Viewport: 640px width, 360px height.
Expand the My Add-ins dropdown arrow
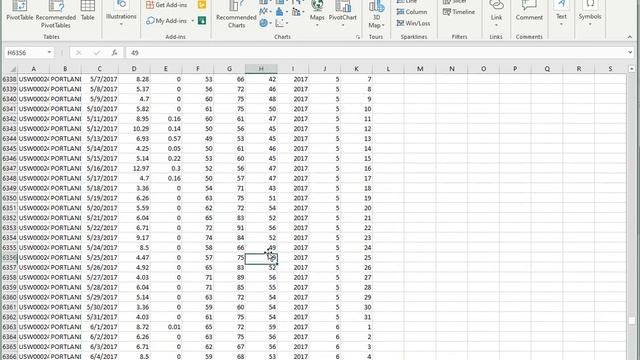pyautogui.click(x=193, y=20)
